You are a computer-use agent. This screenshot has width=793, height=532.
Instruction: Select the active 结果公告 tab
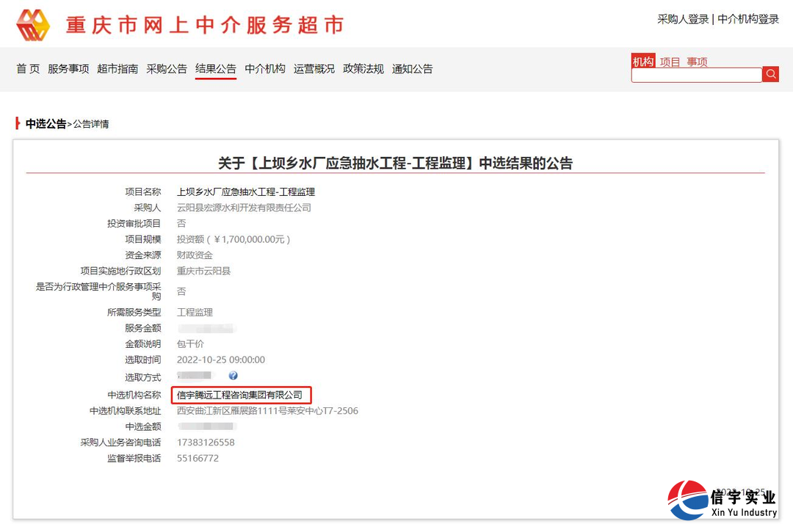(215, 68)
